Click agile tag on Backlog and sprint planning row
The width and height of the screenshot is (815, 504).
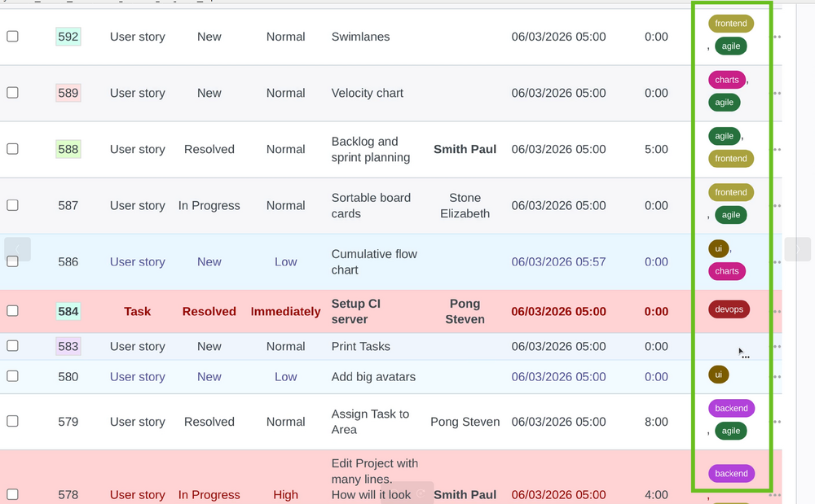tap(724, 136)
